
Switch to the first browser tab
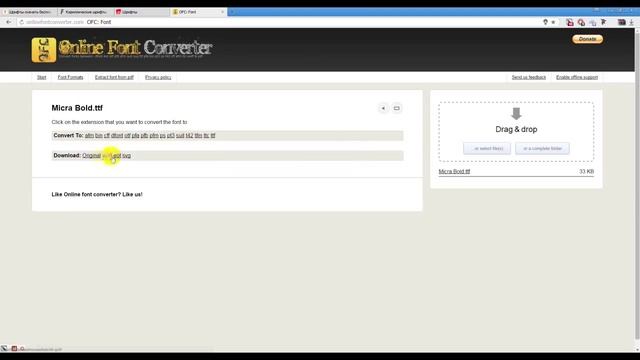tap(28, 12)
